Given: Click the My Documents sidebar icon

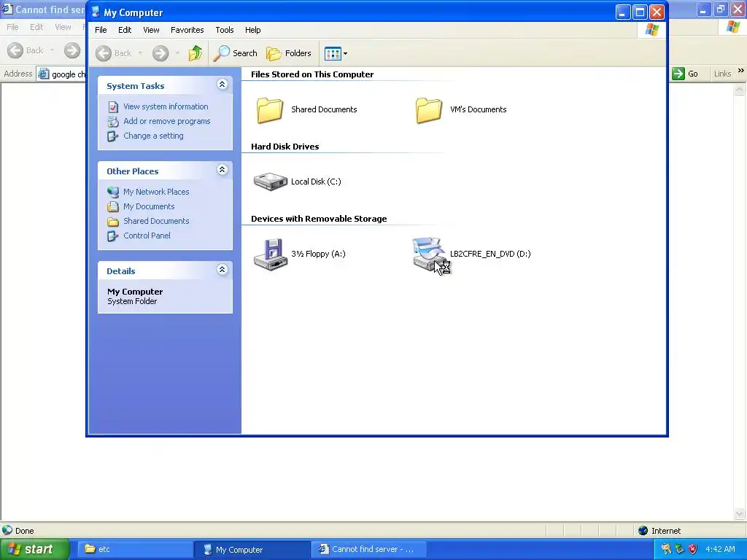Looking at the screenshot, I should pos(113,206).
